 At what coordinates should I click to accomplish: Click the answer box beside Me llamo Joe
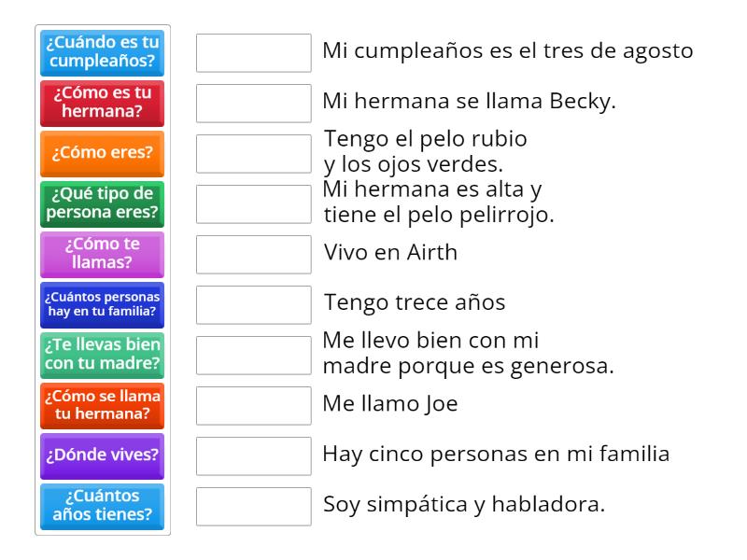pos(253,405)
